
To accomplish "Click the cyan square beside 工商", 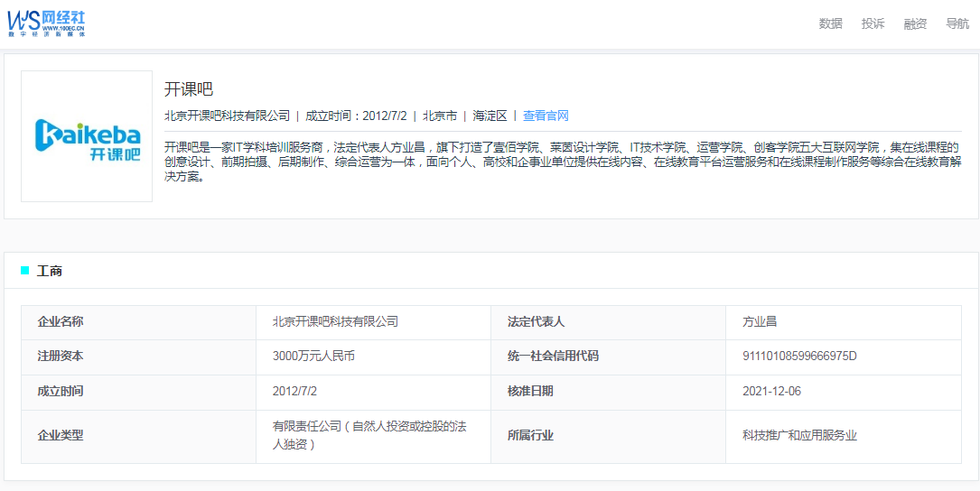I will pos(25,271).
